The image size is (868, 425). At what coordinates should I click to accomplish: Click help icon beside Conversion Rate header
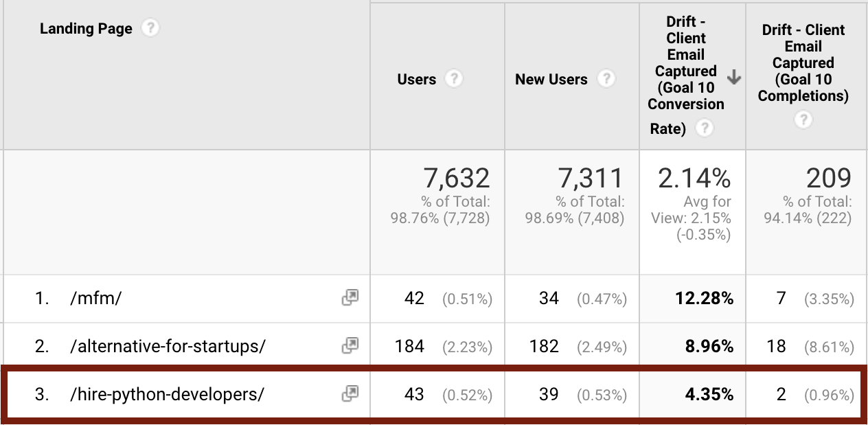(x=705, y=128)
